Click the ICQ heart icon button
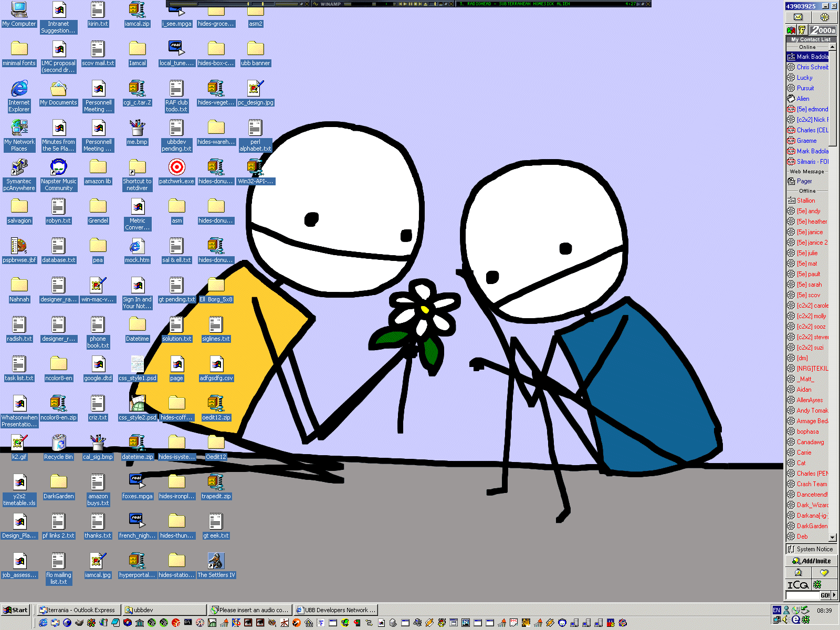Image resolution: width=840 pixels, height=630 pixels. tap(824, 573)
